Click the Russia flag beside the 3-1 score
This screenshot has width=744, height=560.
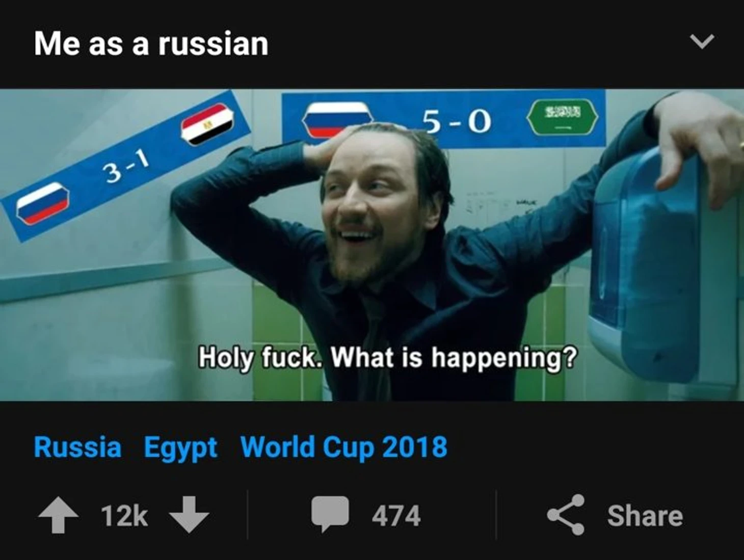click(x=42, y=203)
